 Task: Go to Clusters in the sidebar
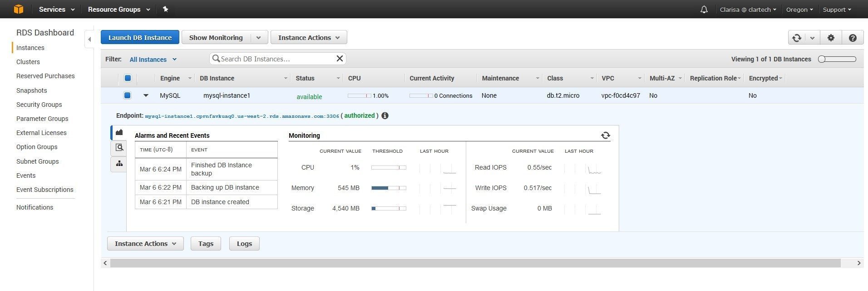point(28,62)
